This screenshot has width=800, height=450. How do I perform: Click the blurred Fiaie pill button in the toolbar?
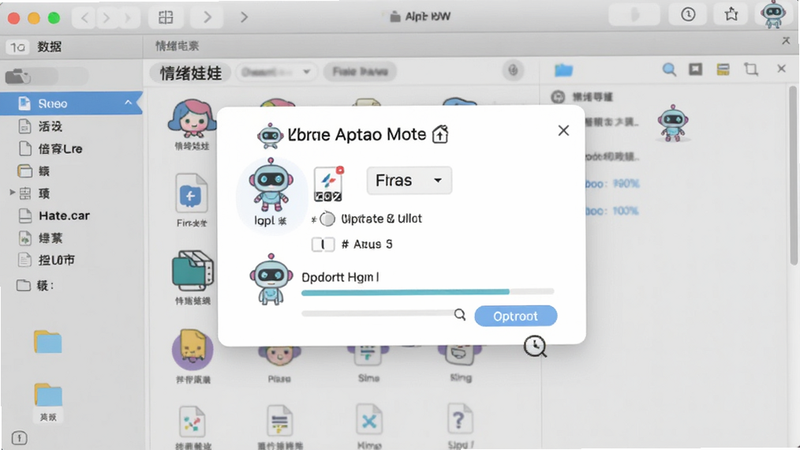point(360,72)
